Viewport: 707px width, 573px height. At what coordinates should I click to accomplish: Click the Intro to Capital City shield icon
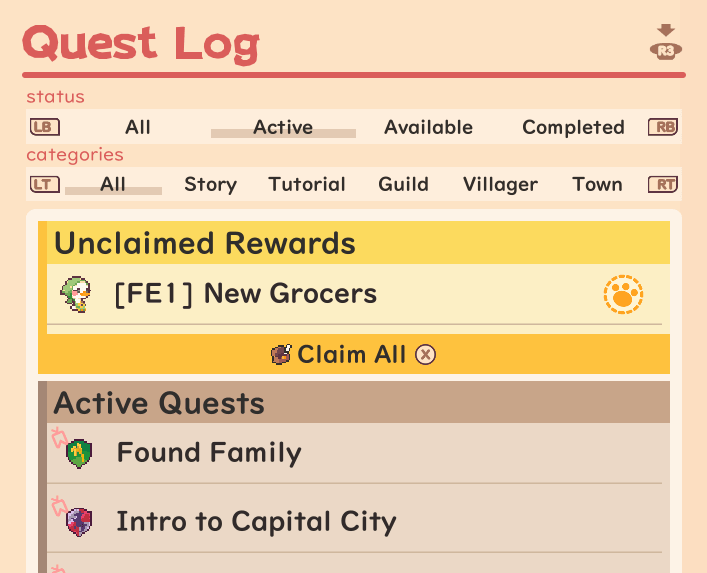pos(79,521)
